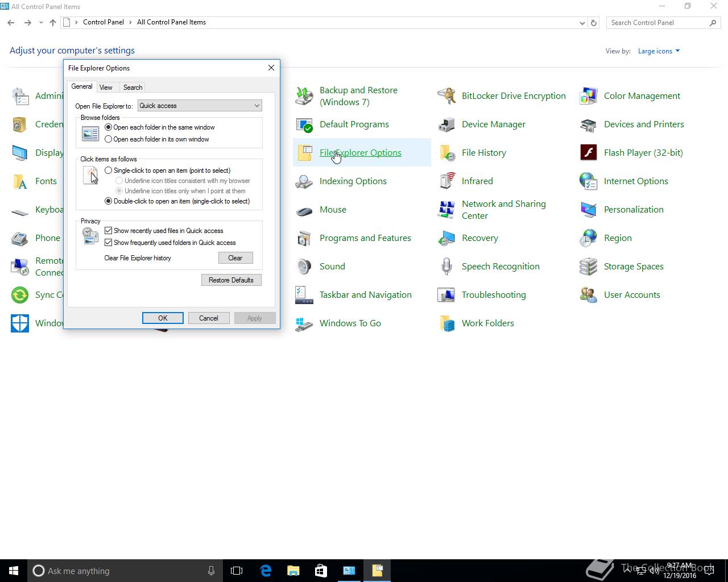Click Control Panel breadcrumb in address bar

(104, 22)
